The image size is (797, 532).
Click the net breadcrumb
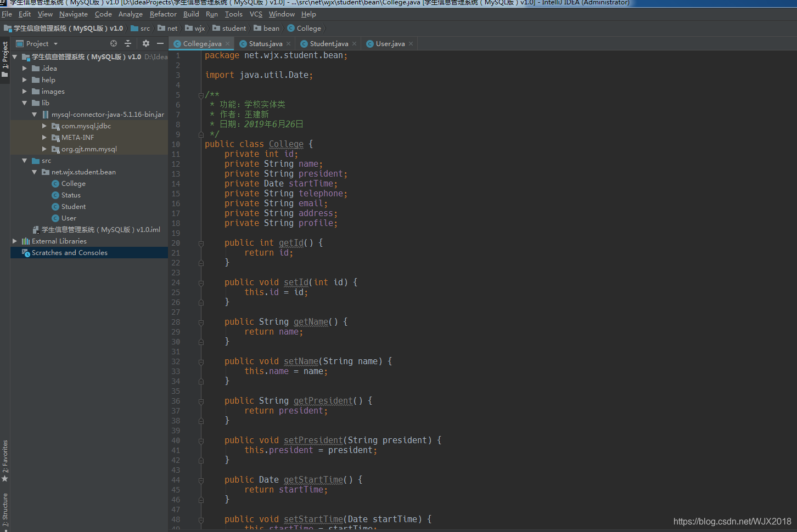[x=167, y=29]
